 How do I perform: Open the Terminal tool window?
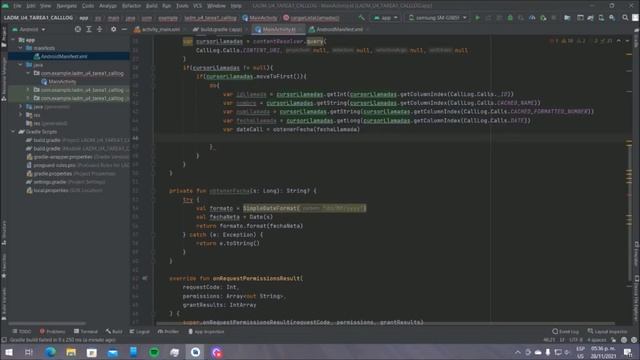click(86, 331)
